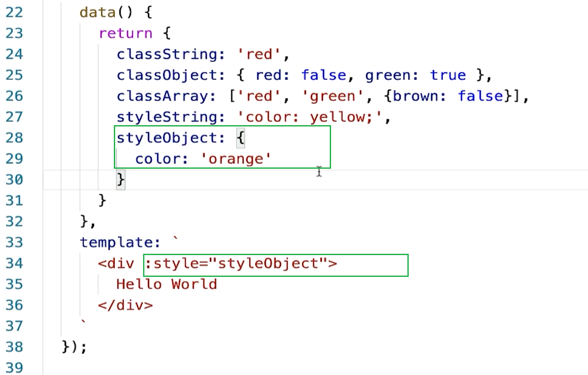Click the closing </div> tag

pos(126,305)
